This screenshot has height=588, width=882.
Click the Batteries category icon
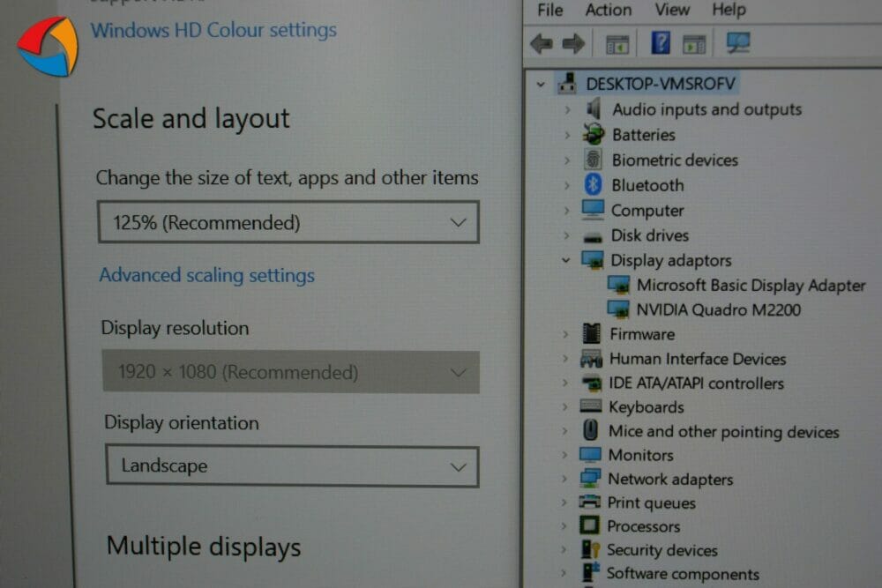point(593,134)
